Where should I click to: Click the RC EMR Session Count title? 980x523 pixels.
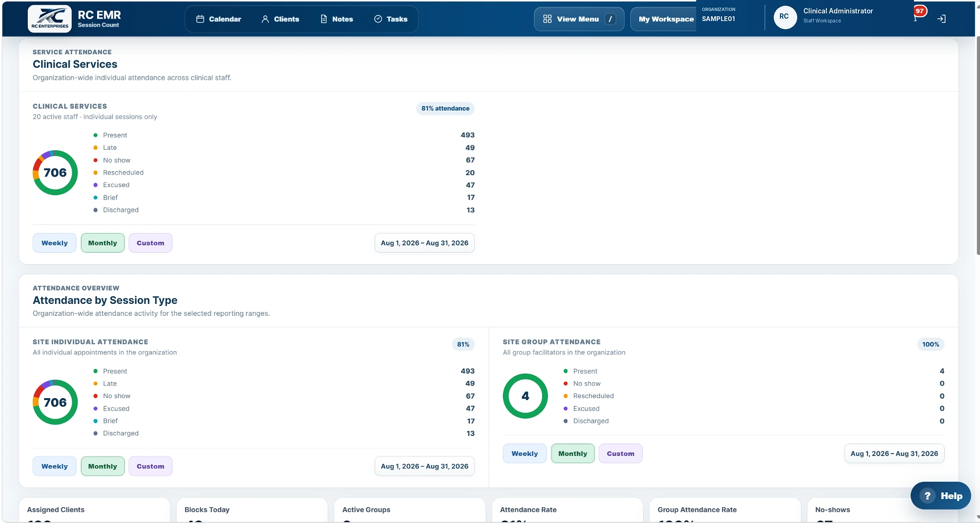[100, 19]
